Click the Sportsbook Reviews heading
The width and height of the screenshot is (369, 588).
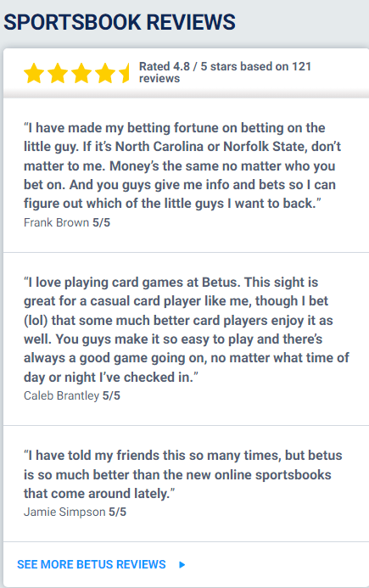(x=120, y=22)
